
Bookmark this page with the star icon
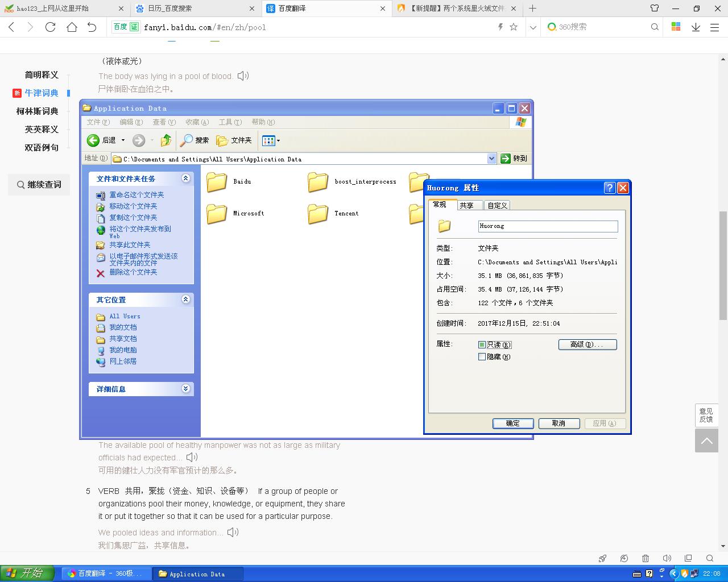click(514, 27)
